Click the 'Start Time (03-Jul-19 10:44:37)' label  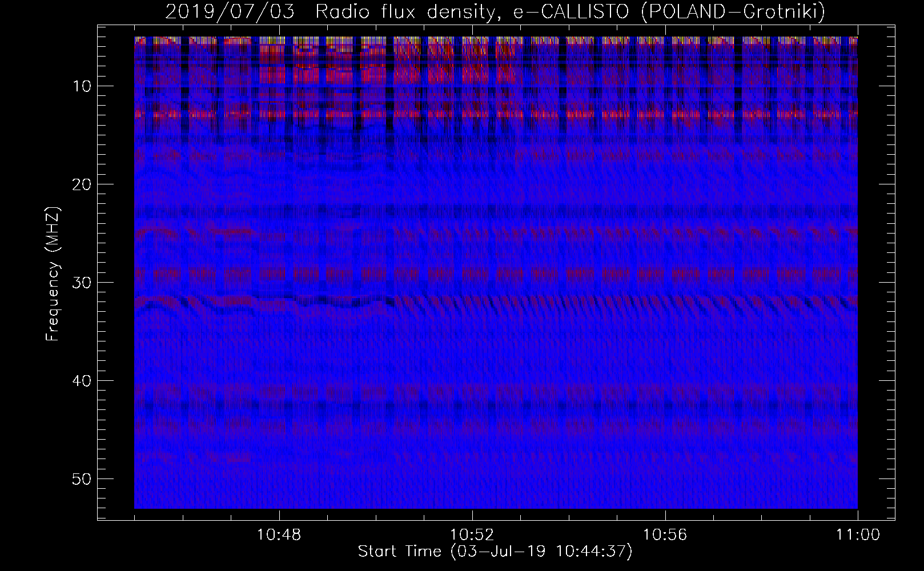496,552
